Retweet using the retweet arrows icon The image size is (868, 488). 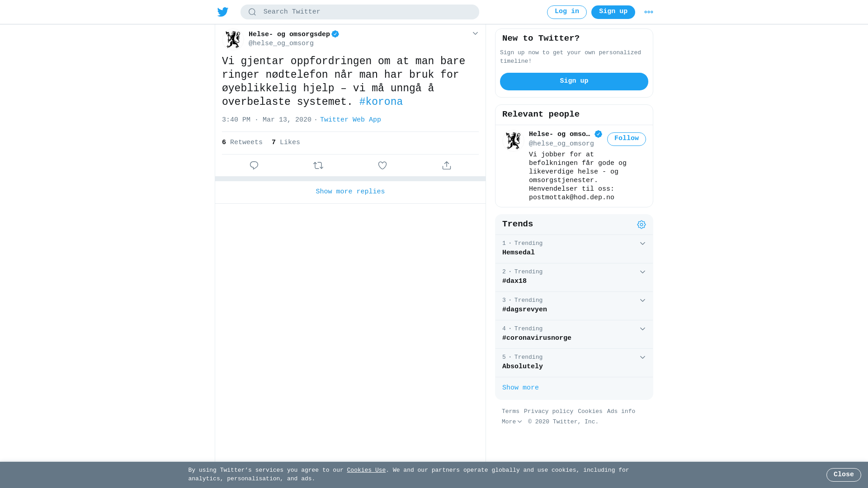[318, 165]
